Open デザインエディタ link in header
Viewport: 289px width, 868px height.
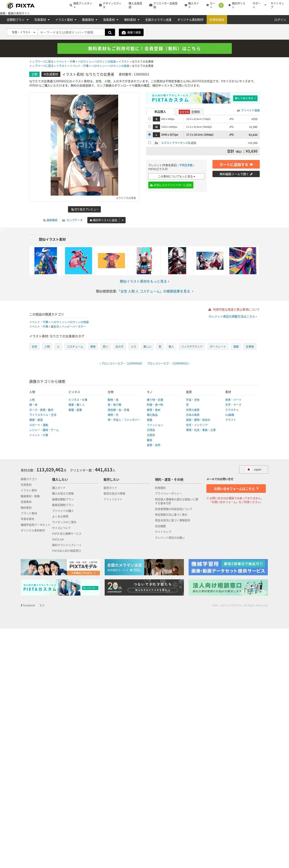click(x=110, y=5)
